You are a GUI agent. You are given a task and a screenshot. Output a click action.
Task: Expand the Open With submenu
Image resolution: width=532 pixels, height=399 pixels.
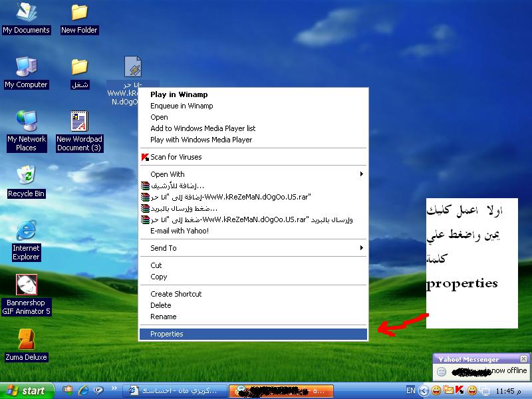[x=253, y=174]
